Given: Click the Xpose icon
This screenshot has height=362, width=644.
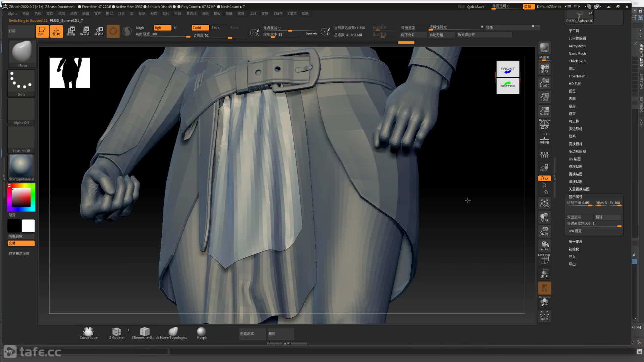Looking at the screenshot, I should [x=544, y=316].
